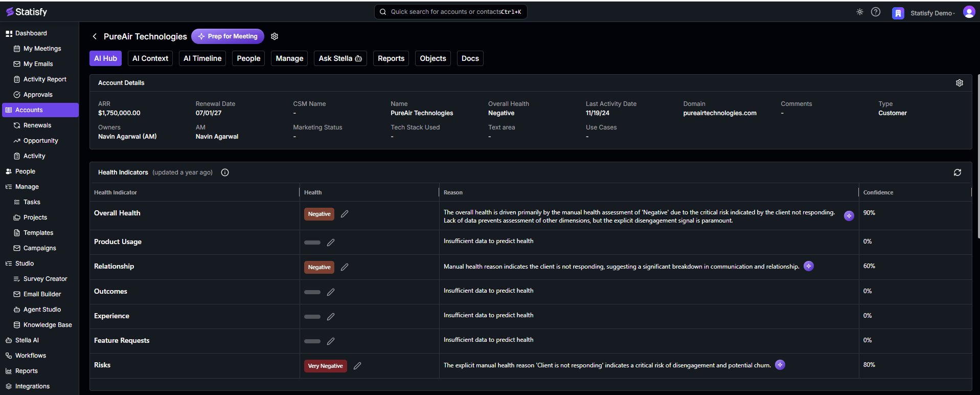Click the Prep for Meeting button

point(228,36)
